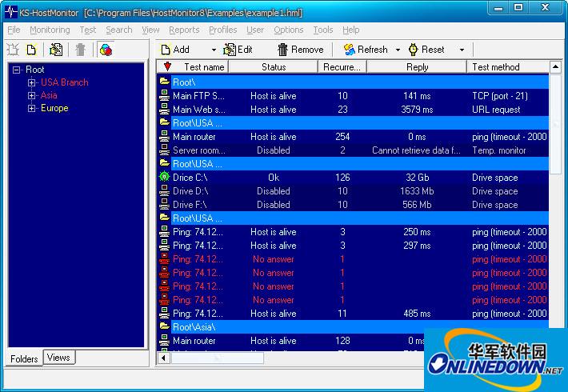Select USA Branch in folder tree

[x=65, y=82]
